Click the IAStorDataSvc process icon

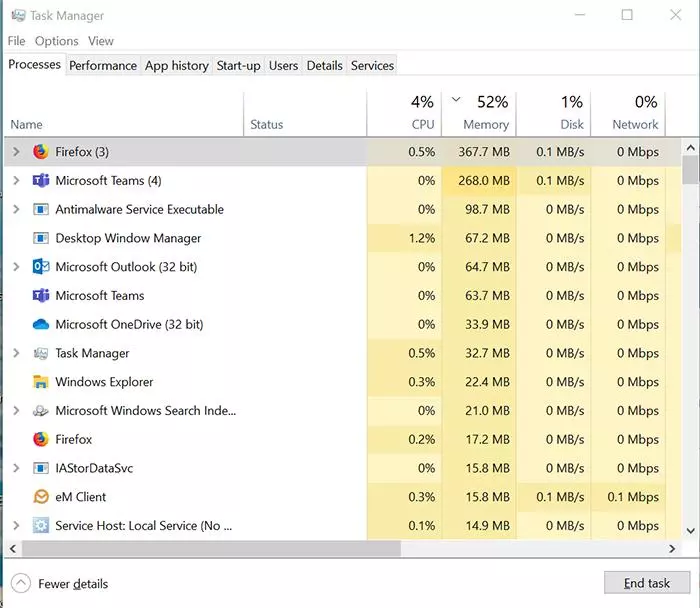pyautogui.click(x=41, y=468)
